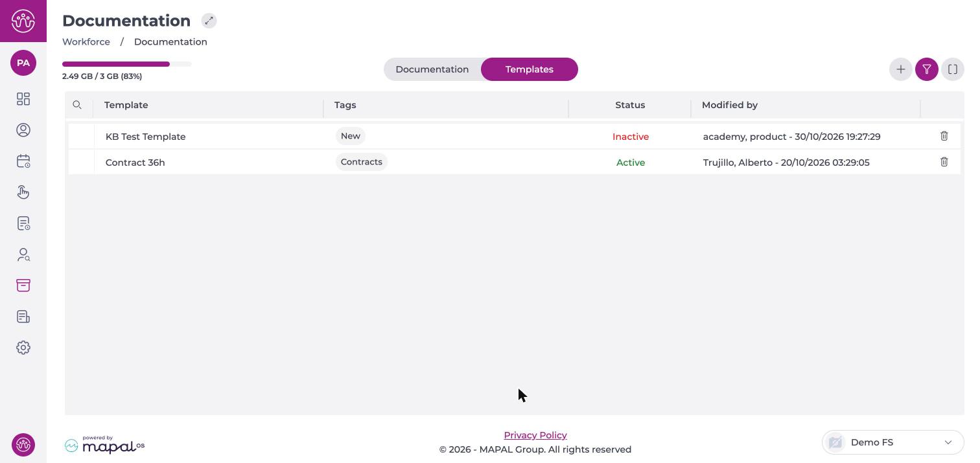Click the Active status cell
980x463 pixels.
[x=631, y=163]
